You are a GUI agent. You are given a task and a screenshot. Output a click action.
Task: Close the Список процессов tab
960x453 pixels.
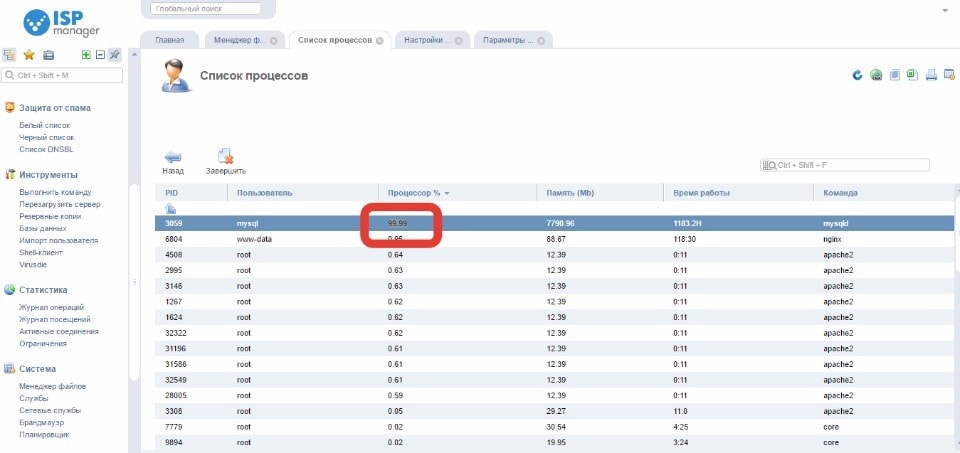380,41
